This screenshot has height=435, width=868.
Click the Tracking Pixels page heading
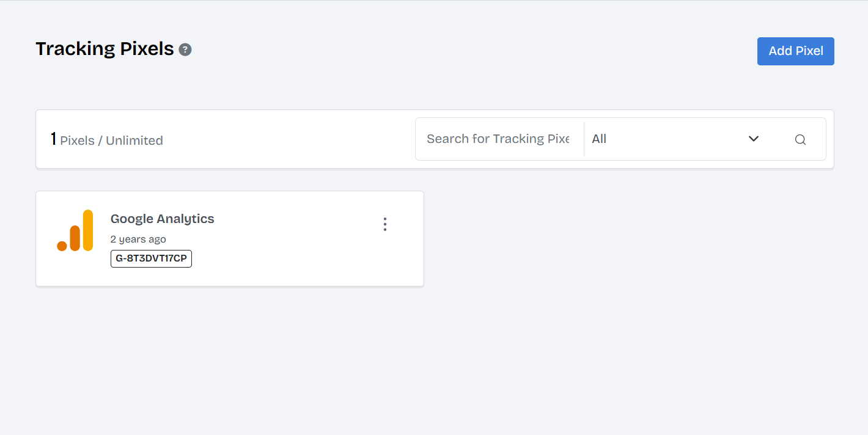(x=105, y=49)
